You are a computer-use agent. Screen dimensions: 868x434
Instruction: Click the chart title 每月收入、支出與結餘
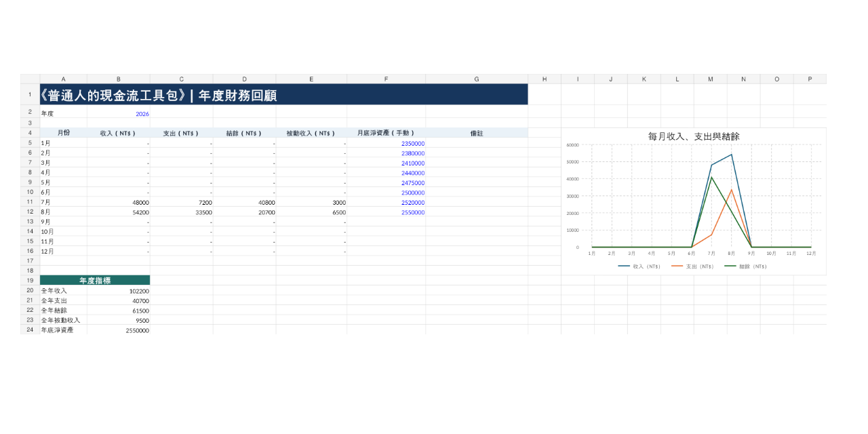coord(694,136)
